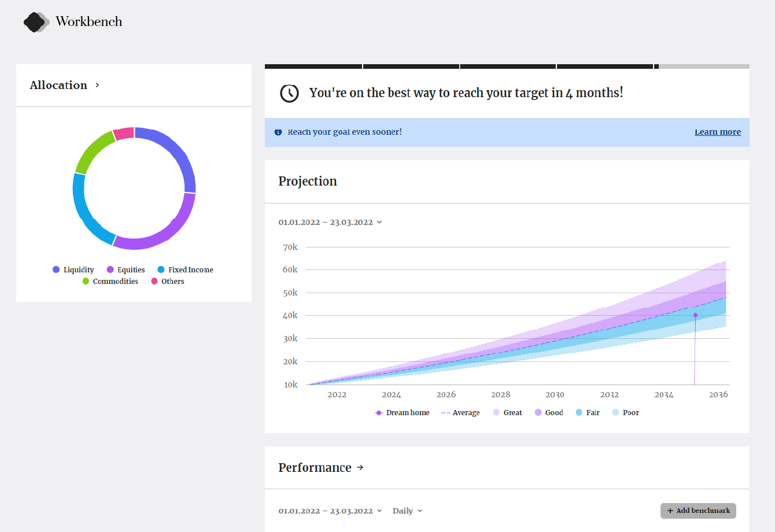Toggle Others legend entry
775x532 pixels.
click(167, 281)
